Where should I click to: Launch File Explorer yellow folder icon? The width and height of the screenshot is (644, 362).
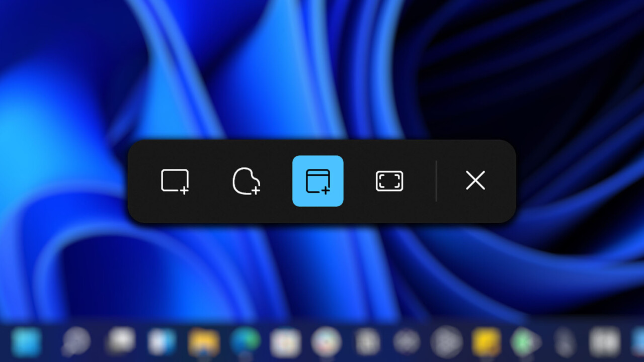[203, 343]
